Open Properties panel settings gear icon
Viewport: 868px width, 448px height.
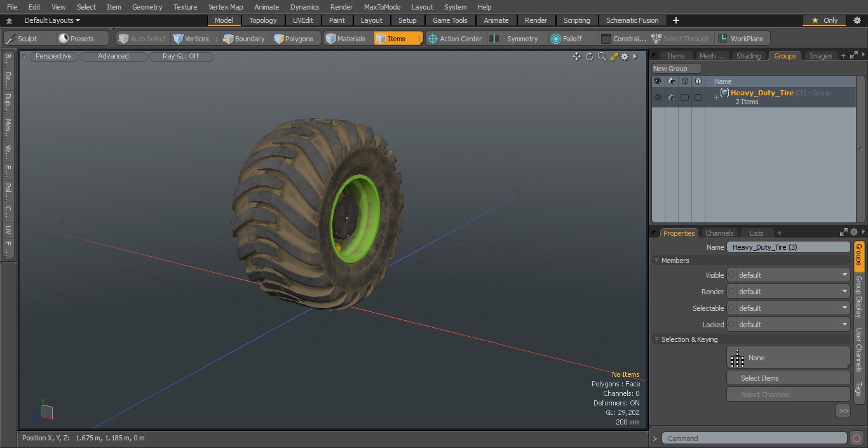pyautogui.click(x=854, y=233)
